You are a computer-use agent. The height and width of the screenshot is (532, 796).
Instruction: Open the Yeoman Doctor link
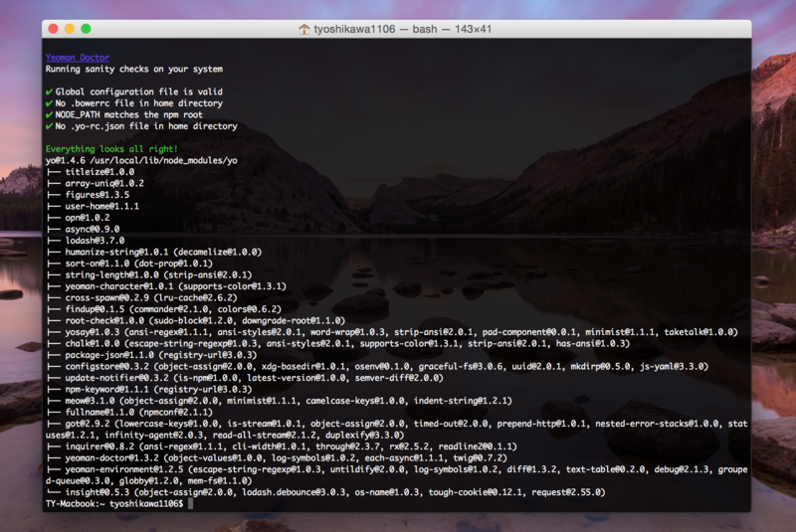tap(78, 58)
